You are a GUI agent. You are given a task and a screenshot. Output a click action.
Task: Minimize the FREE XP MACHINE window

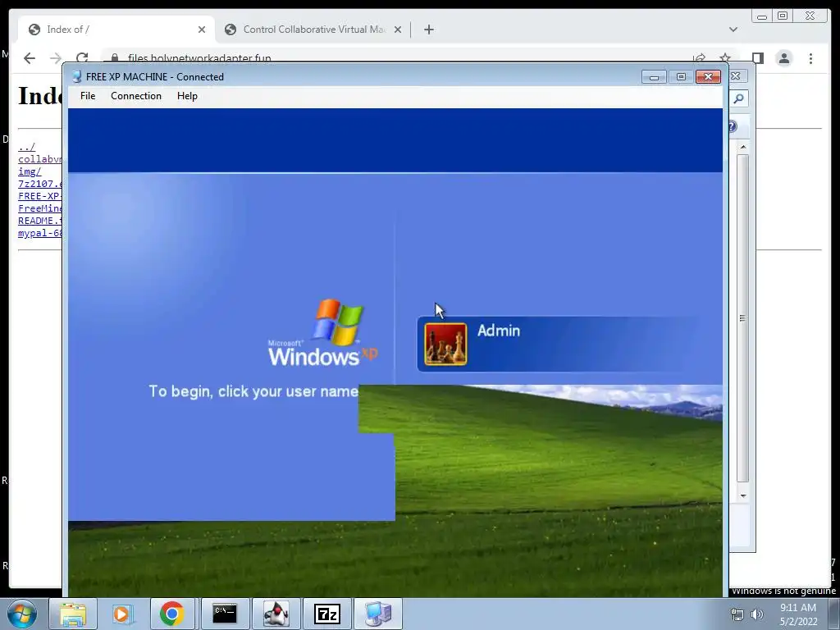tap(654, 77)
